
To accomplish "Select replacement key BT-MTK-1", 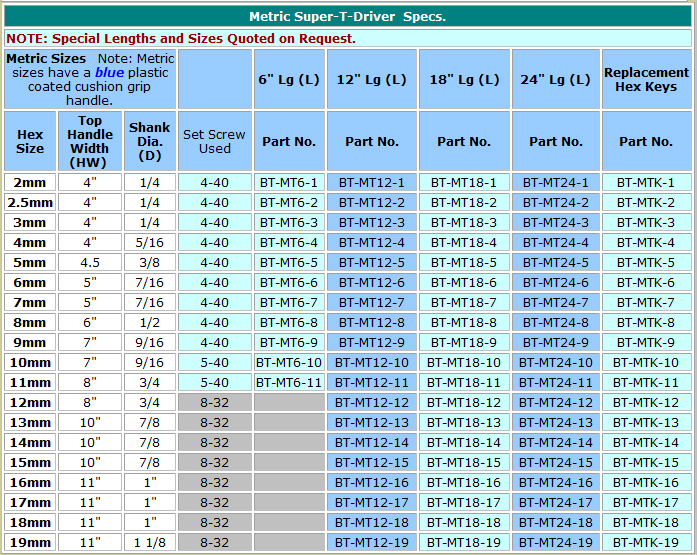I will (x=646, y=182).
